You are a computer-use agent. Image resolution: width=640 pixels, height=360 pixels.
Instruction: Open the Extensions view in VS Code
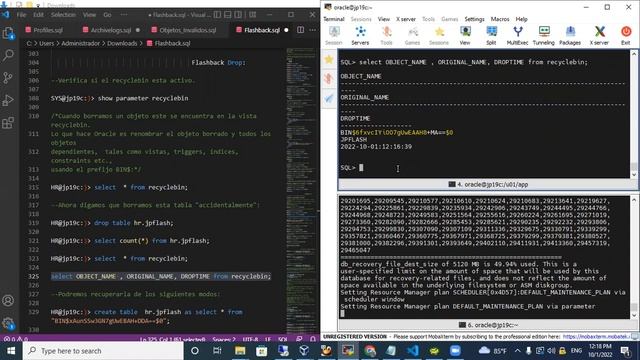[x=8, y=122]
